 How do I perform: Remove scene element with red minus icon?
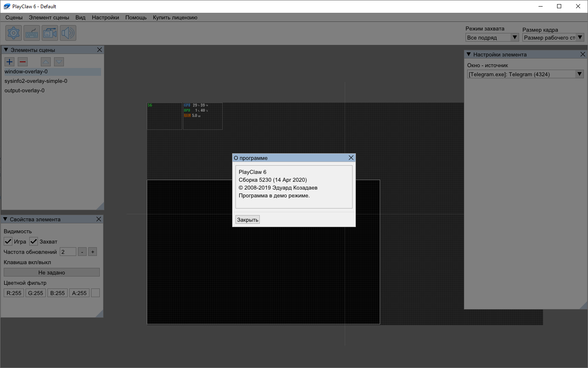point(23,62)
